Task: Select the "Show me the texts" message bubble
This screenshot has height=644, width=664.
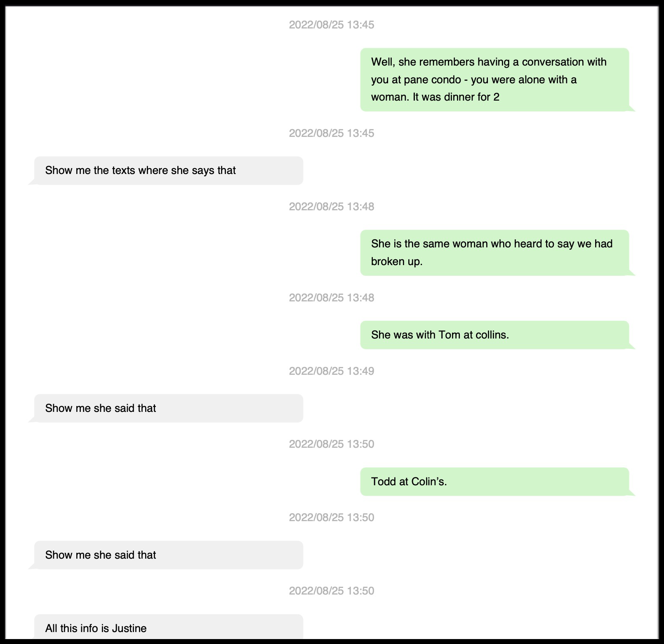Action: (x=168, y=170)
